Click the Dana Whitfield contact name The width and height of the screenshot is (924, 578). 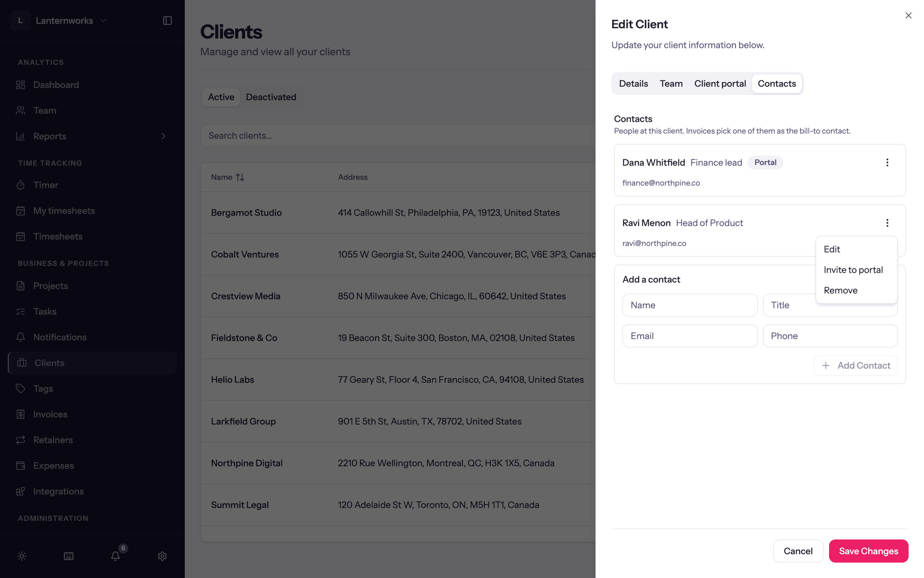[x=653, y=162]
